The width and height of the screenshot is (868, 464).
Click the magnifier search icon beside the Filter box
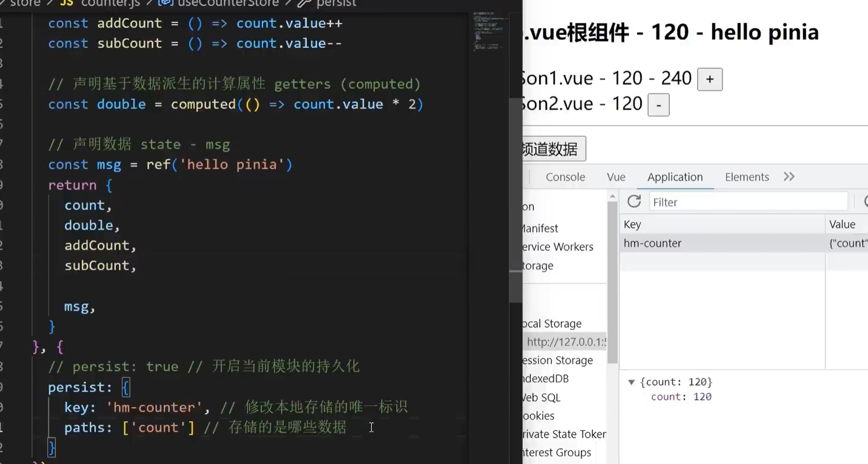click(x=865, y=202)
